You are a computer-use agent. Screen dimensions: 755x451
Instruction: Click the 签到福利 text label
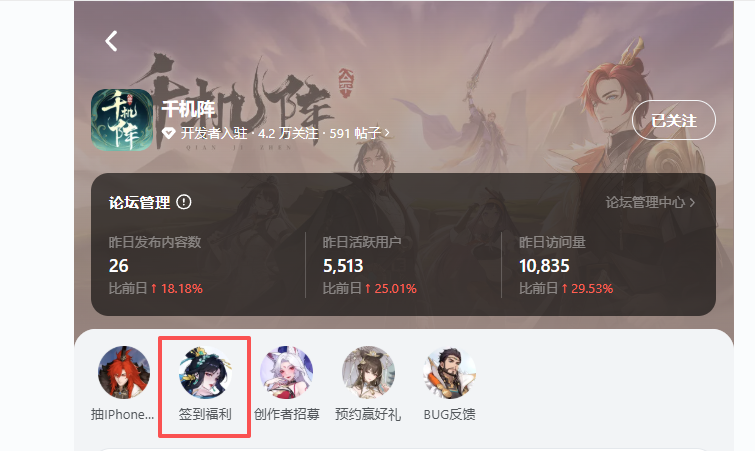205,414
